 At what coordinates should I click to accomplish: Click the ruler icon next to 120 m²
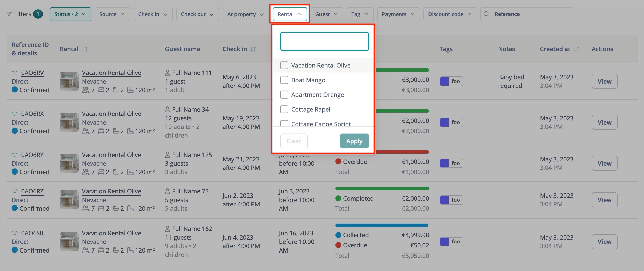(x=131, y=90)
